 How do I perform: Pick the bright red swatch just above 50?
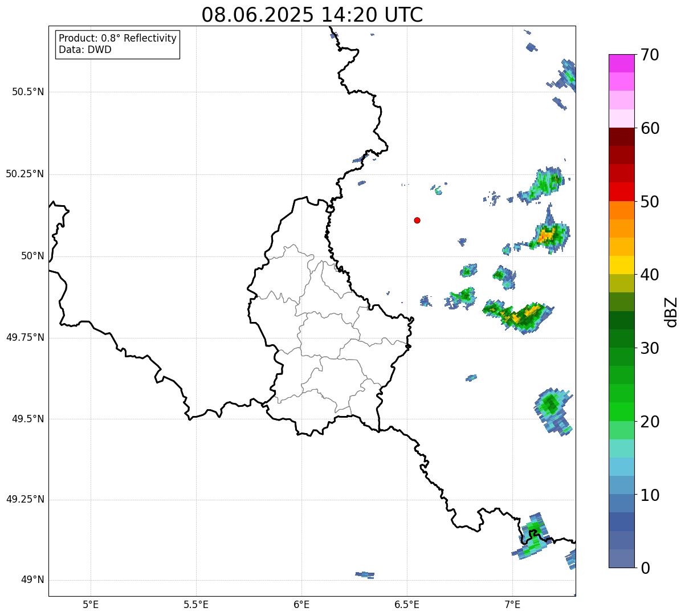(622, 191)
